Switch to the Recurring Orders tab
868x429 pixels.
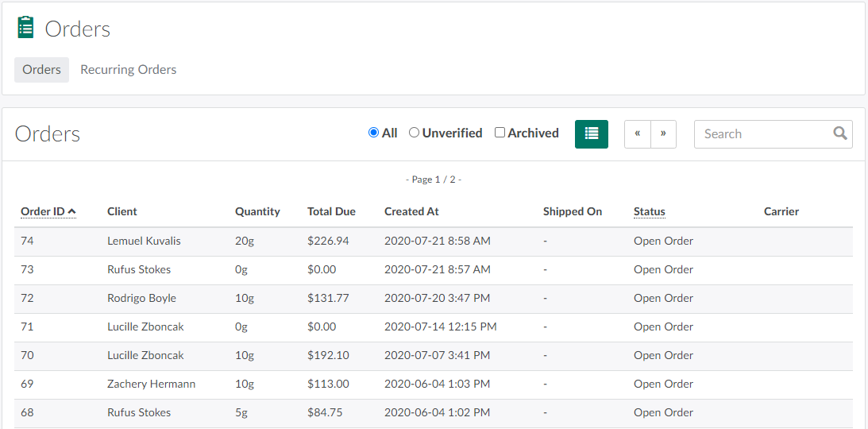coord(128,70)
